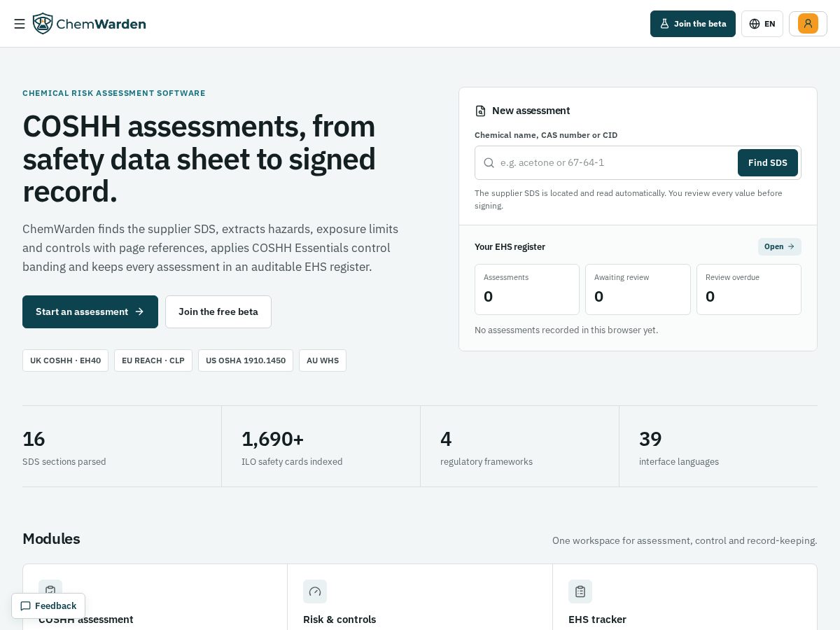840x630 pixels.
Task: Open the EN language selector
Action: tap(762, 24)
